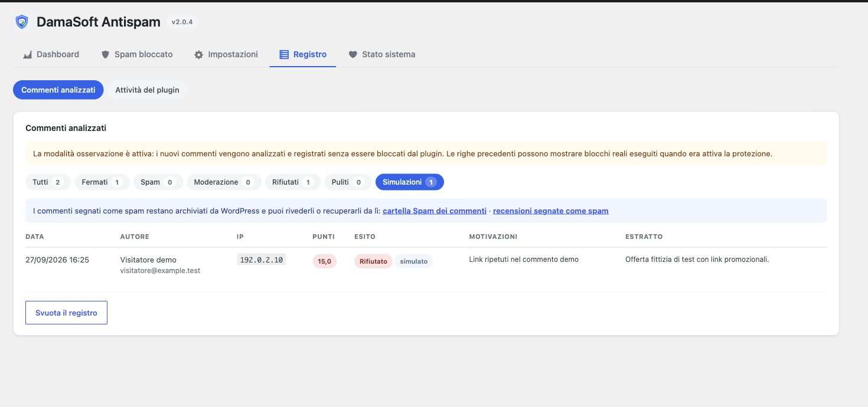Screen dimensions: 868x407
Task: Click Link ripetuti nel commento demo
Action: [524, 260]
